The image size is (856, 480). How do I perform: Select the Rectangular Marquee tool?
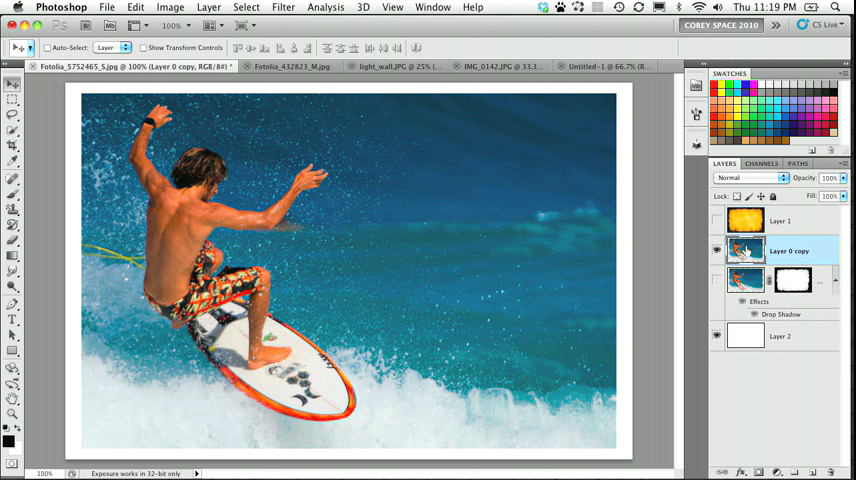pyautogui.click(x=12, y=99)
